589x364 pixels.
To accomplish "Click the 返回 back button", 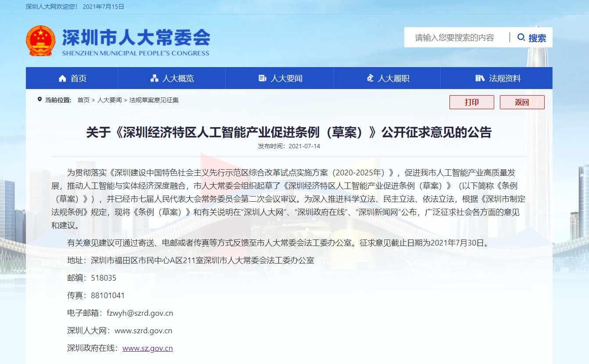I will click(x=522, y=102).
